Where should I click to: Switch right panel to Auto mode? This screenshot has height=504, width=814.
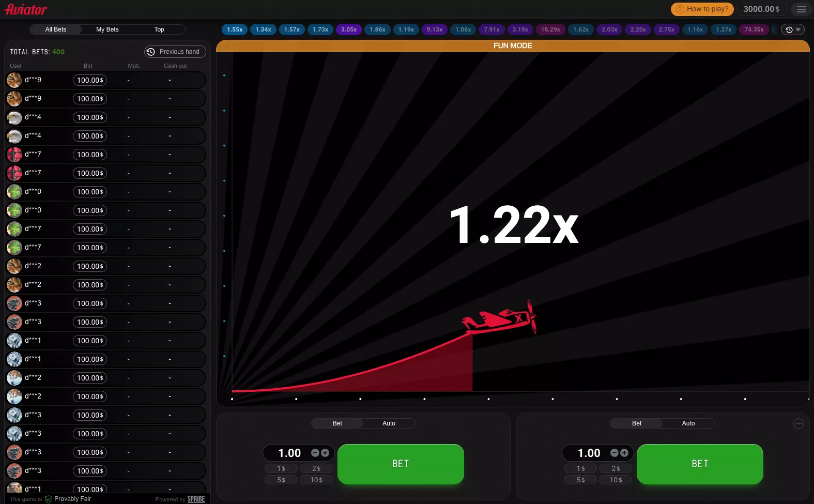[688, 423]
